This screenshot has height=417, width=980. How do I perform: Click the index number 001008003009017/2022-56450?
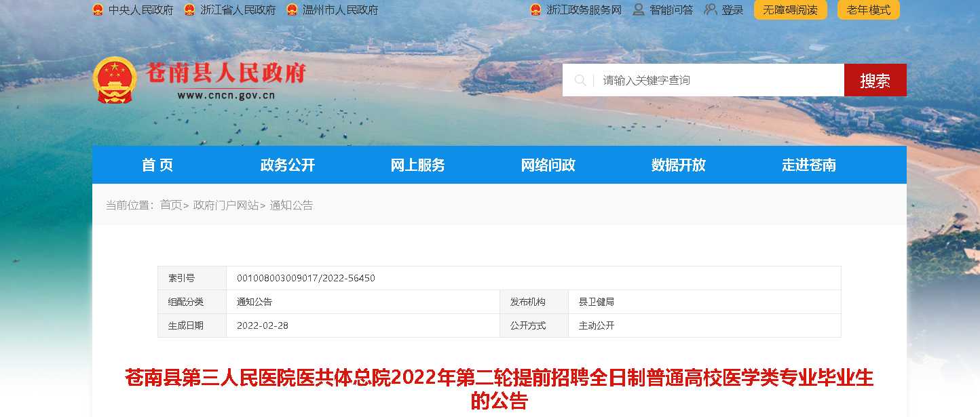[306, 278]
